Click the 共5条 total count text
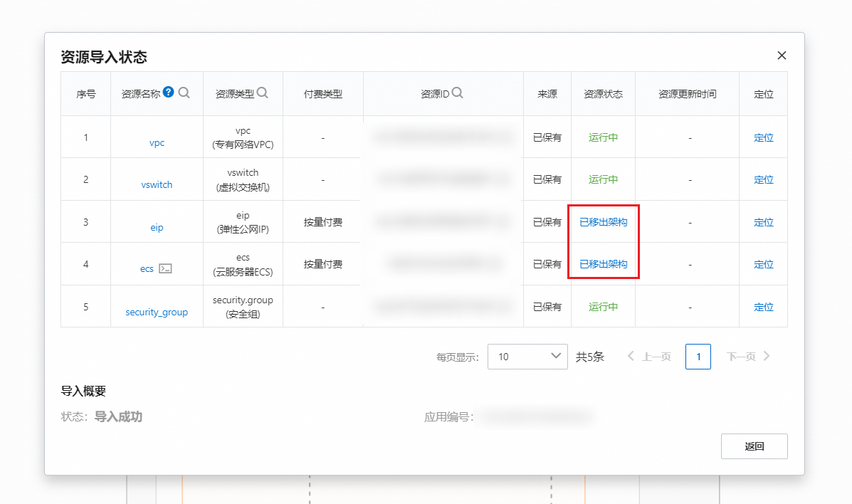852x504 pixels. 590,357
